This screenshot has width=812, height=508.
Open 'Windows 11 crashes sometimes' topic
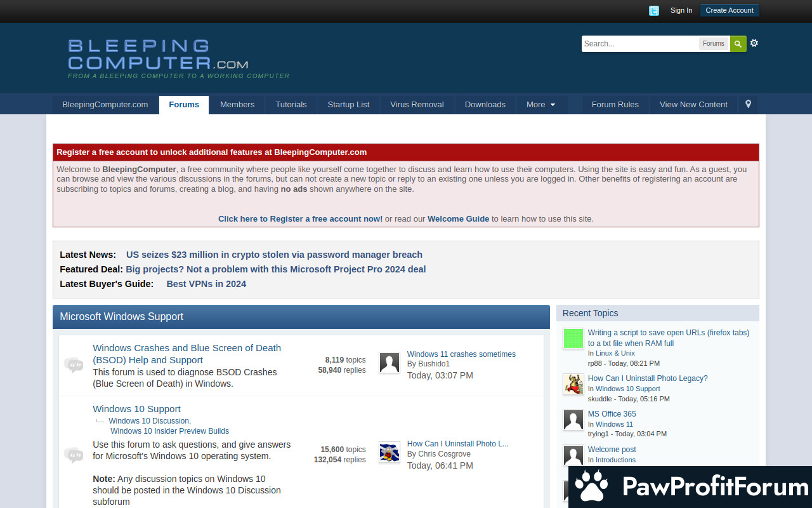(461, 354)
